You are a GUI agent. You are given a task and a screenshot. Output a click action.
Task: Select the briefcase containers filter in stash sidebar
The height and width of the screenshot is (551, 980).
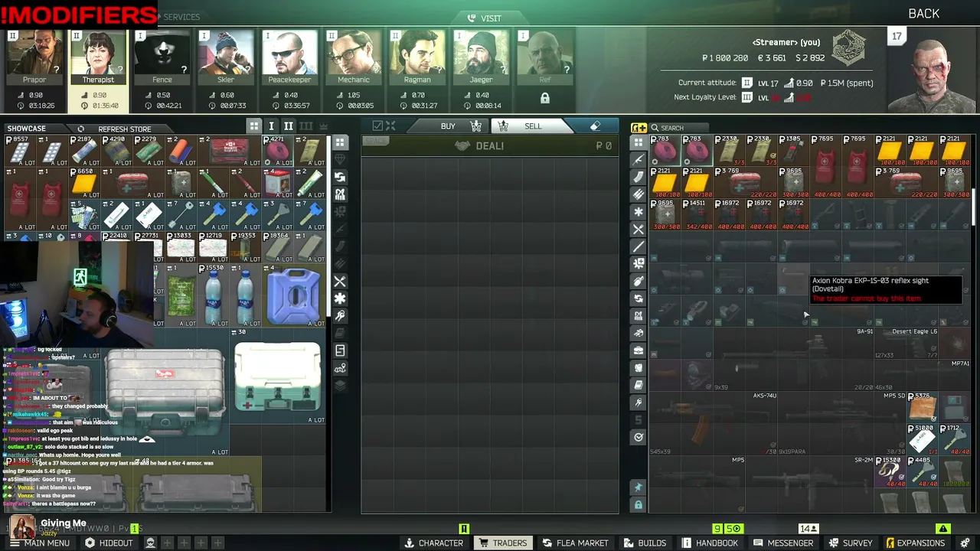tap(639, 350)
